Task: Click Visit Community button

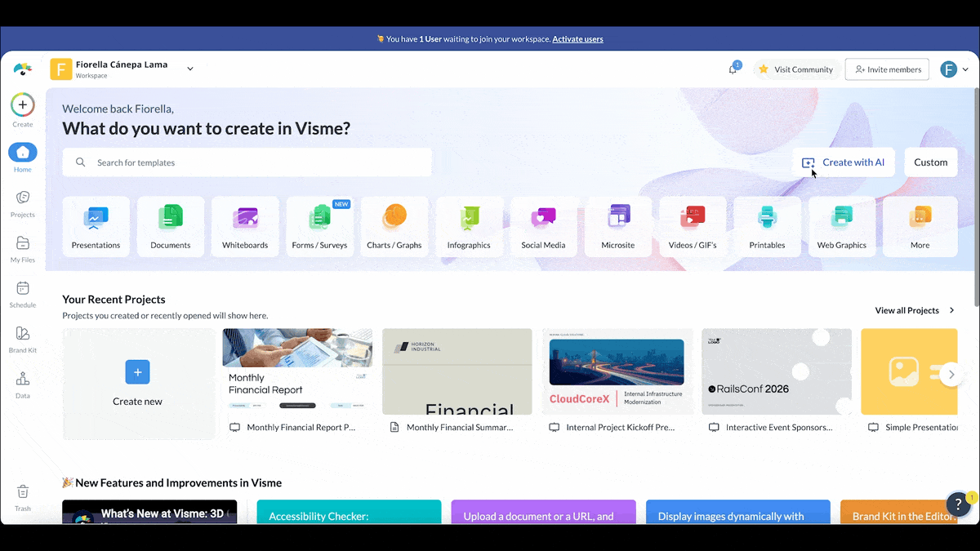Action: 796,69
